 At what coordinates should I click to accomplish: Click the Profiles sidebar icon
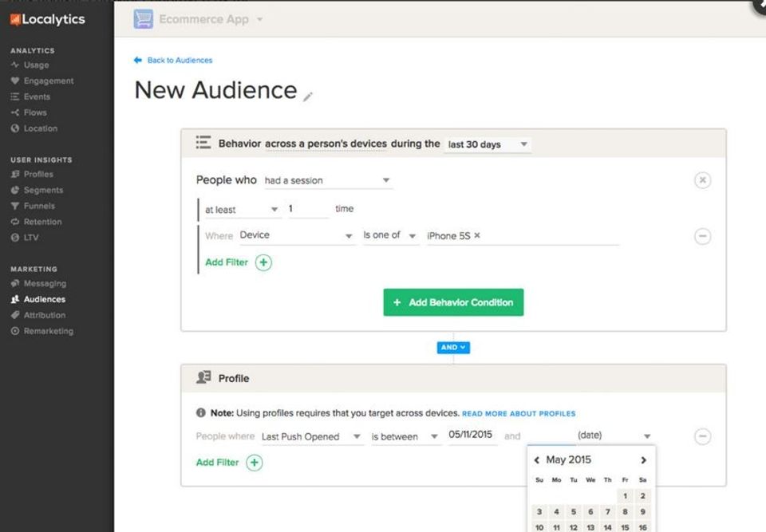(15, 174)
